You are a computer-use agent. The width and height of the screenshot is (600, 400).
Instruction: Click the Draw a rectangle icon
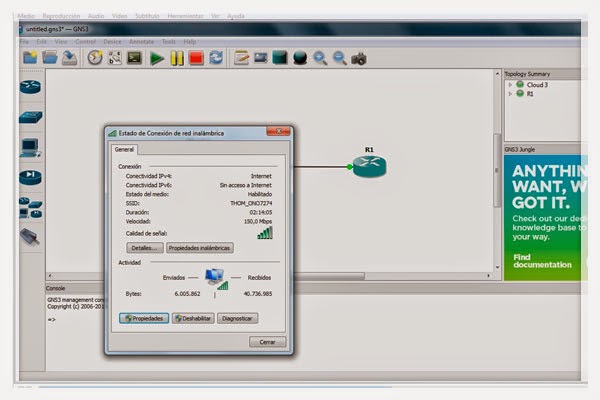pos(280,58)
